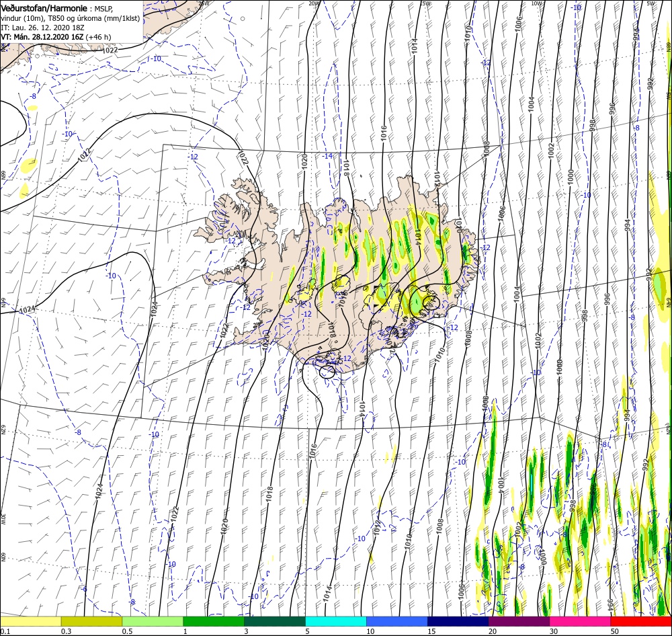Click the legend value '0.3'
This screenshot has width=672, height=636.
[x=66, y=631]
